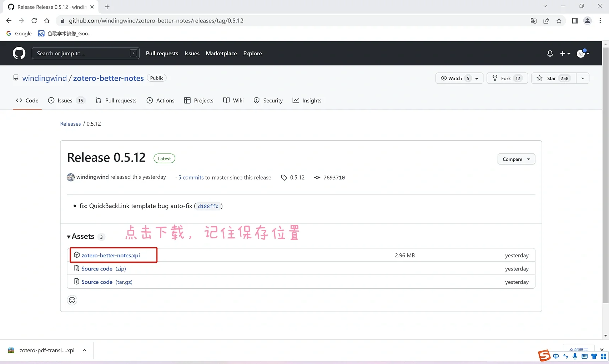Reload the current page
The image size is (609, 364).
pos(34,20)
